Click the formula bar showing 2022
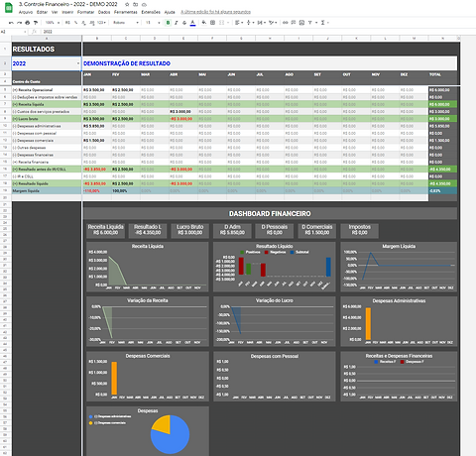This screenshot has height=456, width=476. click(251, 32)
